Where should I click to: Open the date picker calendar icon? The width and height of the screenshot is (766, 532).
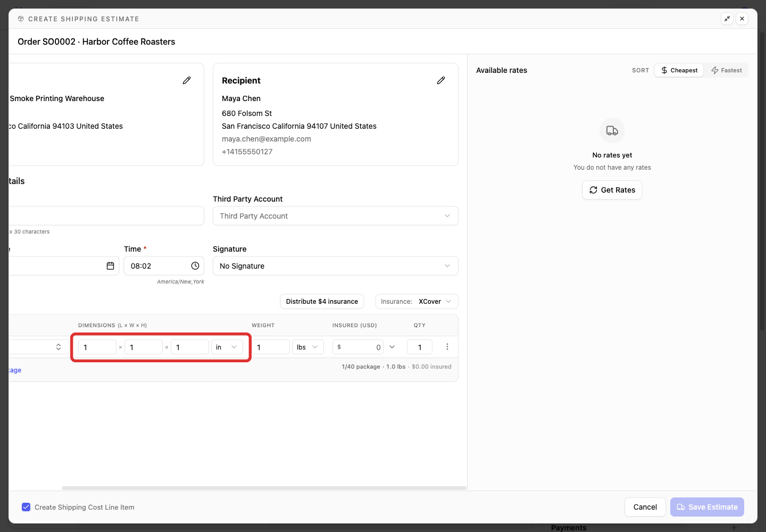(x=110, y=266)
